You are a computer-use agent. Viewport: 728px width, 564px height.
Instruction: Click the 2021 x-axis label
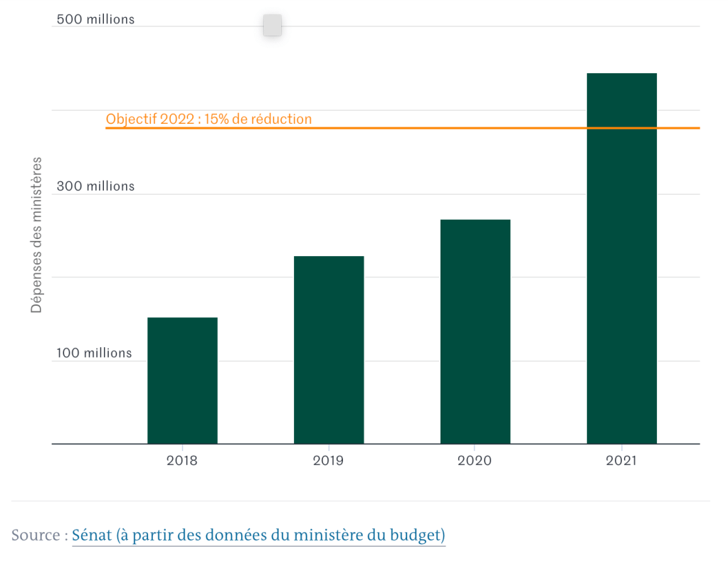621,460
